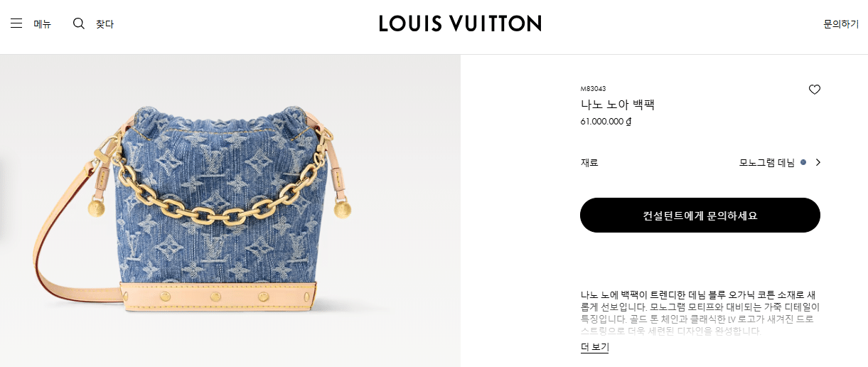Click the 메뉴 label in header

coord(43,23)
